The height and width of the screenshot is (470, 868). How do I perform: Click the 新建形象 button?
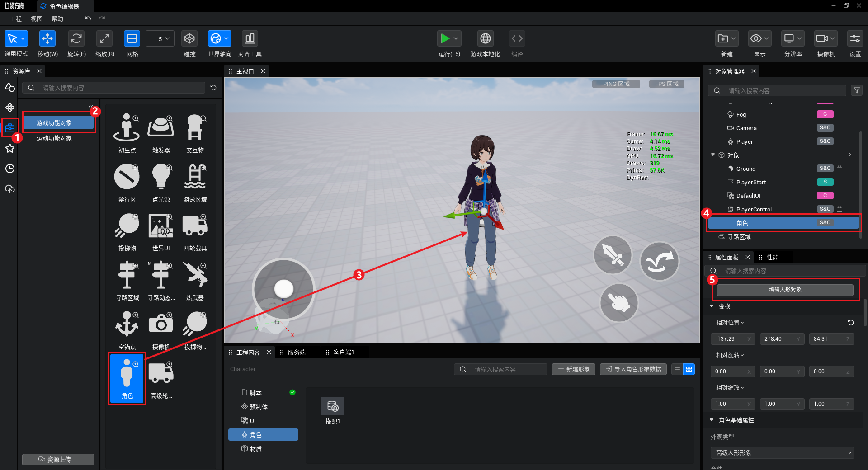point(574,369)
